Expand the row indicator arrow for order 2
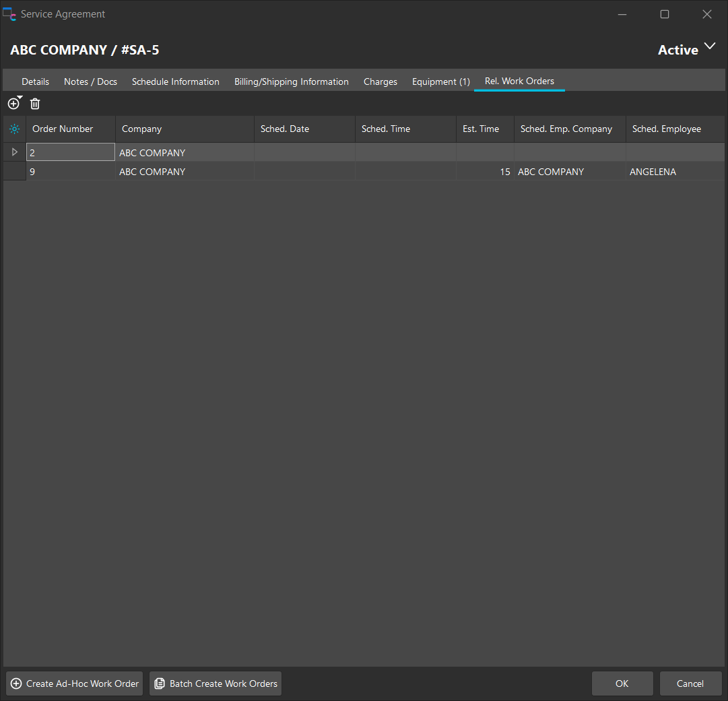The image size is (728, 701). coord(15,152)
